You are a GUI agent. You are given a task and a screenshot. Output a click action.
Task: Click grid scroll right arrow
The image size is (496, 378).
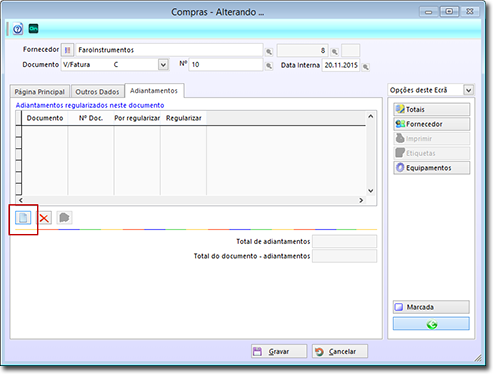[x=361, y=200]
